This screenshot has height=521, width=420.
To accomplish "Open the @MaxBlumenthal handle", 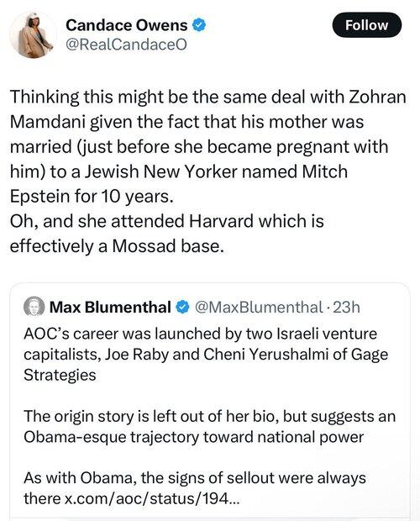I will 259,307.
